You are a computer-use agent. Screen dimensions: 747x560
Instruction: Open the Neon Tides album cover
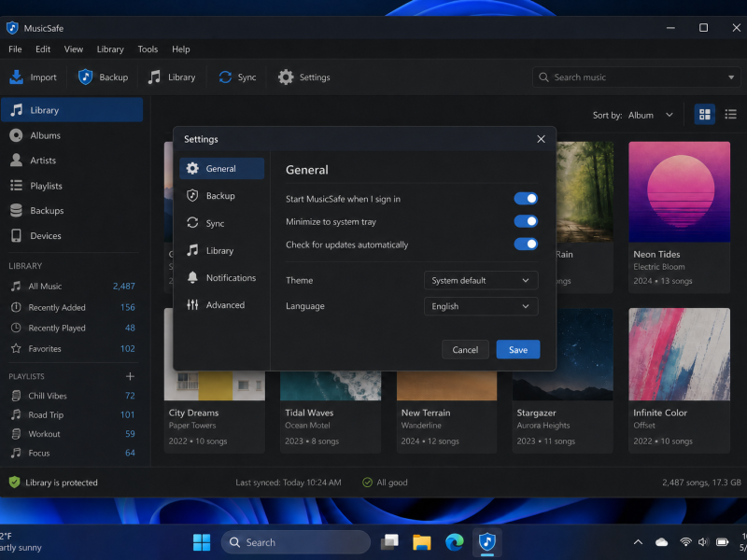[679, 192]
